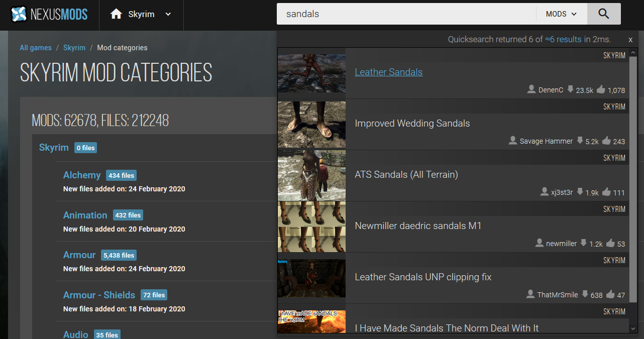
Task: Open the Nexus Mods logo home page
Action: (x=50, y=14)
